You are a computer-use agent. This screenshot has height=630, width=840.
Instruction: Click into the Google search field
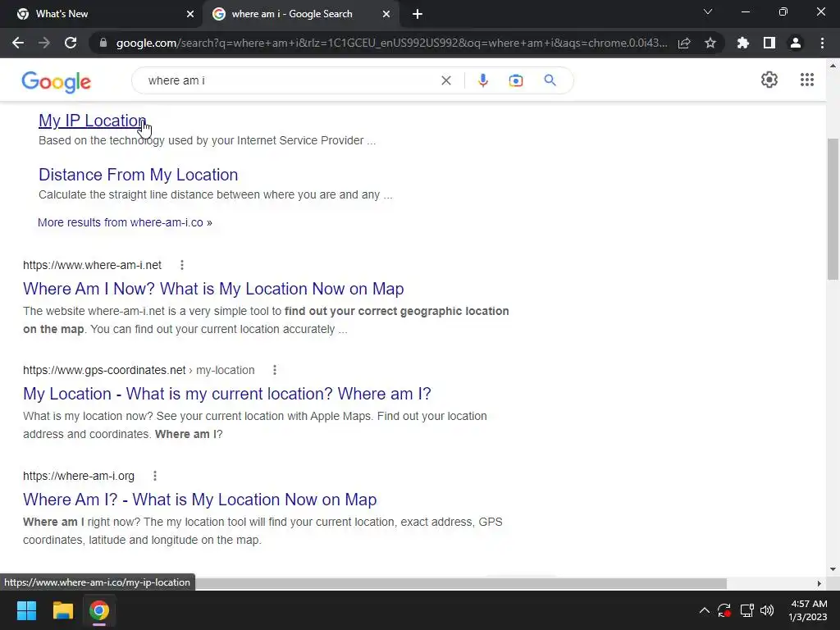point(290,80)
